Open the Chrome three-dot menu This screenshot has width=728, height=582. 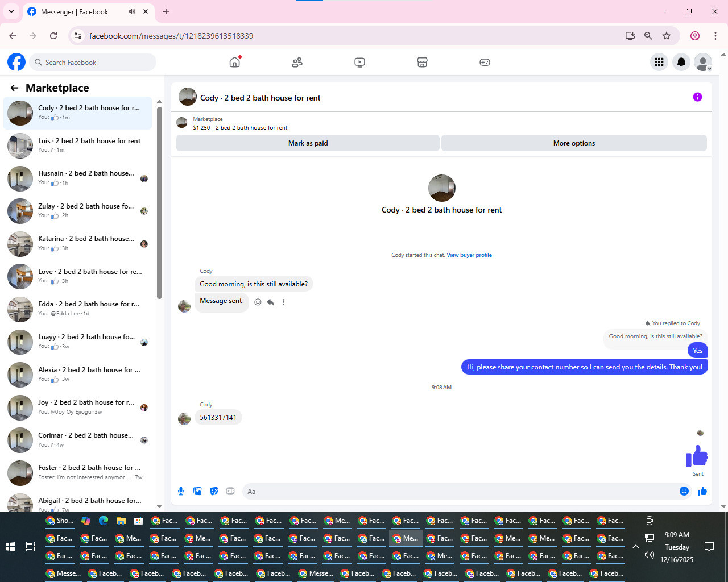click(x=715, y=36)
